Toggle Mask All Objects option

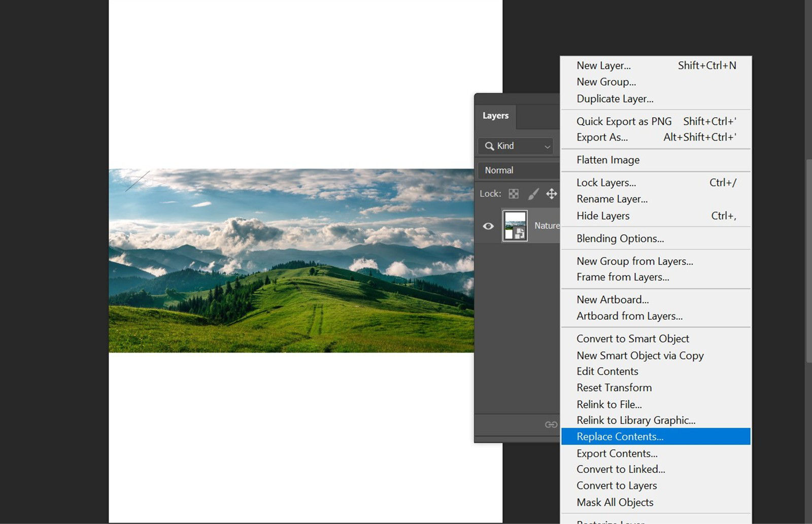(x=615, y=502)
